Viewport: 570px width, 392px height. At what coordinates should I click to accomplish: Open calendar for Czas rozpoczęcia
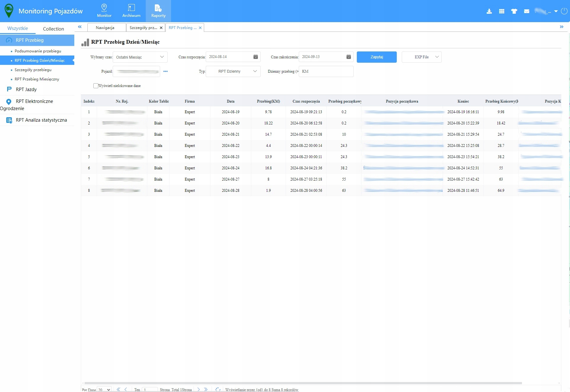pos(256,57)
